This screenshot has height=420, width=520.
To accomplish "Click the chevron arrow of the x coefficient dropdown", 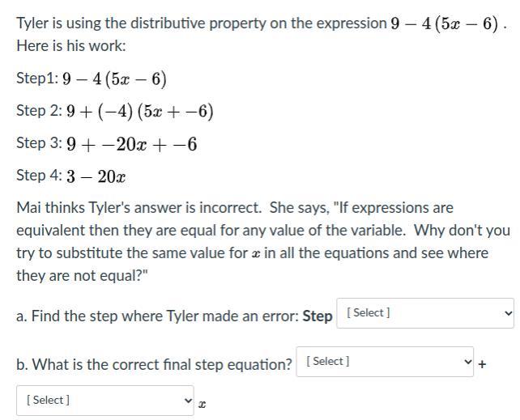I will tap(188, 401).
